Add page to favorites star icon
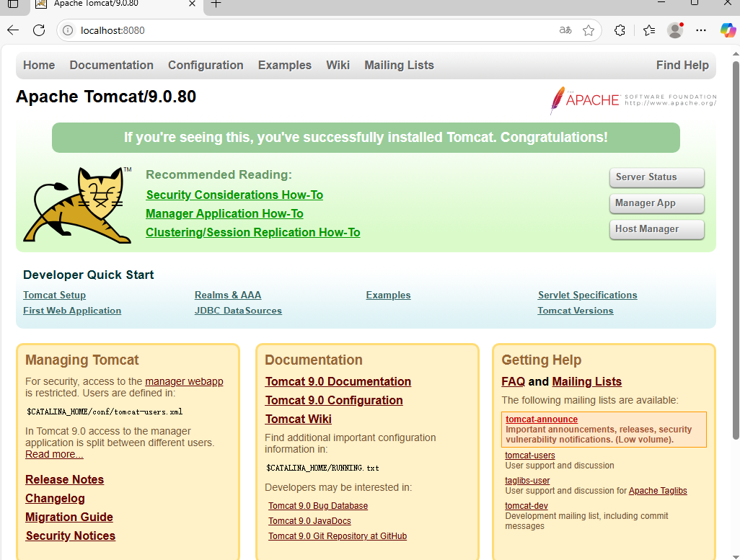Screen dimensions: 740x560 (x=589, y=30)
